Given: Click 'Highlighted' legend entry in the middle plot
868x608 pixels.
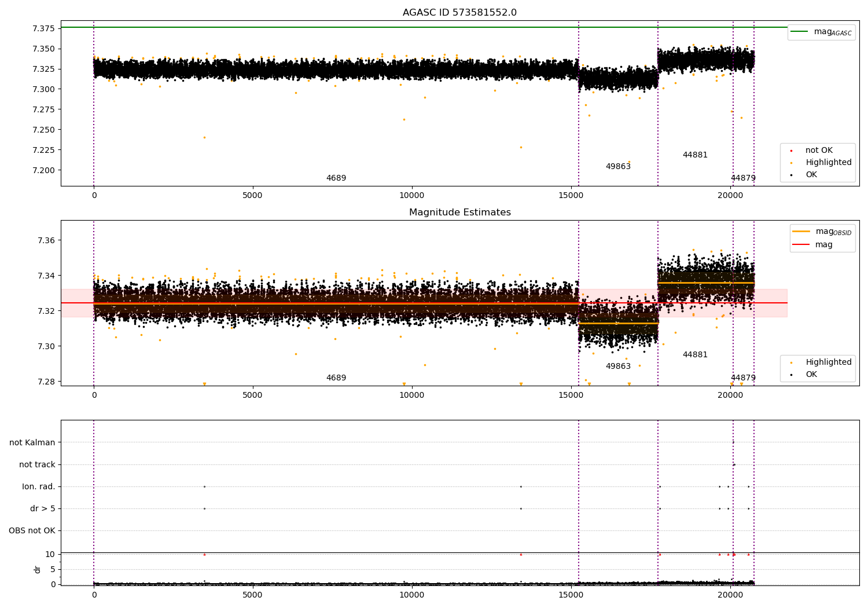Looking at the screenshot, I should pyautogui.click(x=828, y=362).
